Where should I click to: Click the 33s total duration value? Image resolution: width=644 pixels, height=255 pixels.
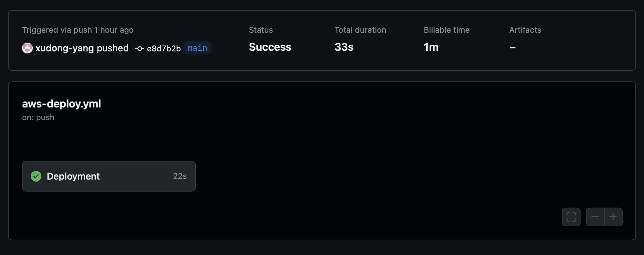[x=344, y=47]
